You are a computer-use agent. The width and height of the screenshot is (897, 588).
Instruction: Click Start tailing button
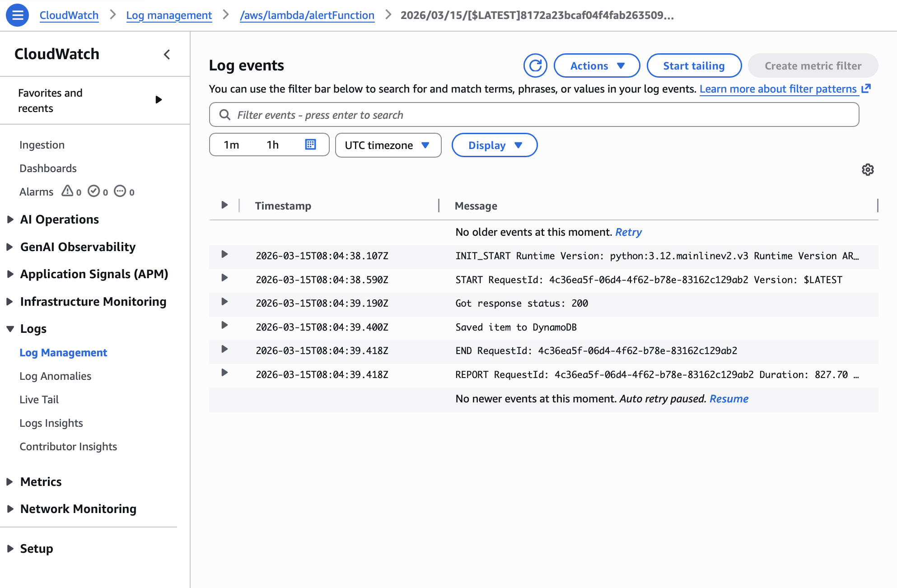pos(694,66)
